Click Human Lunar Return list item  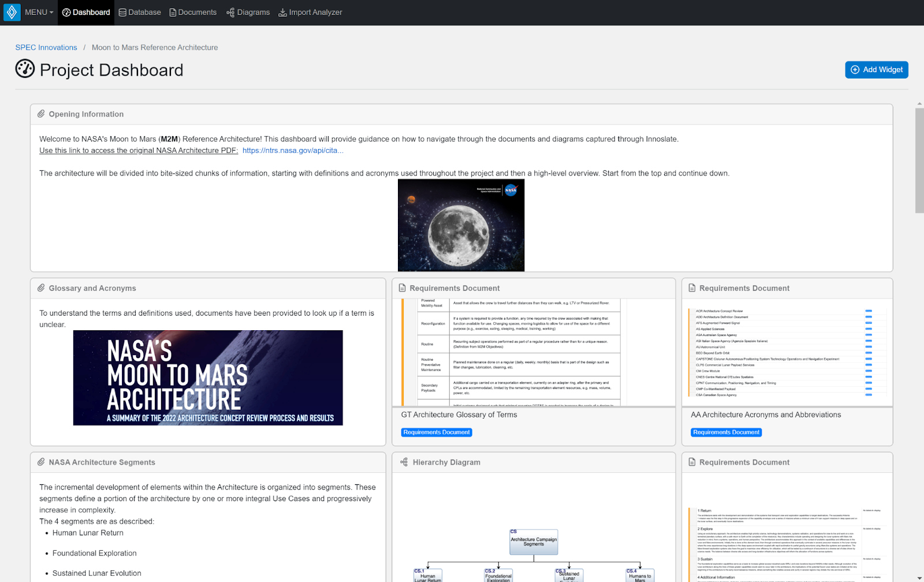[88, 533]
